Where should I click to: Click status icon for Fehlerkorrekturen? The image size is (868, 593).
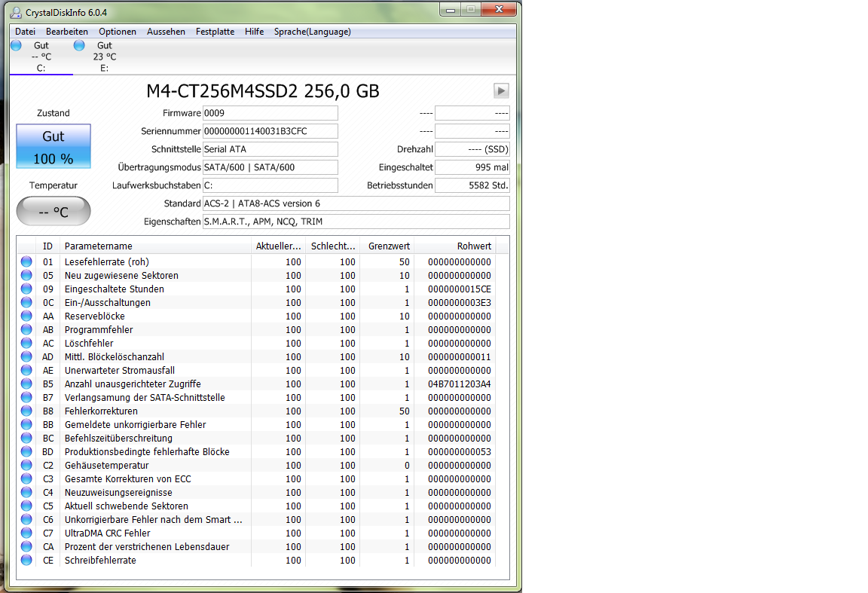26,411
